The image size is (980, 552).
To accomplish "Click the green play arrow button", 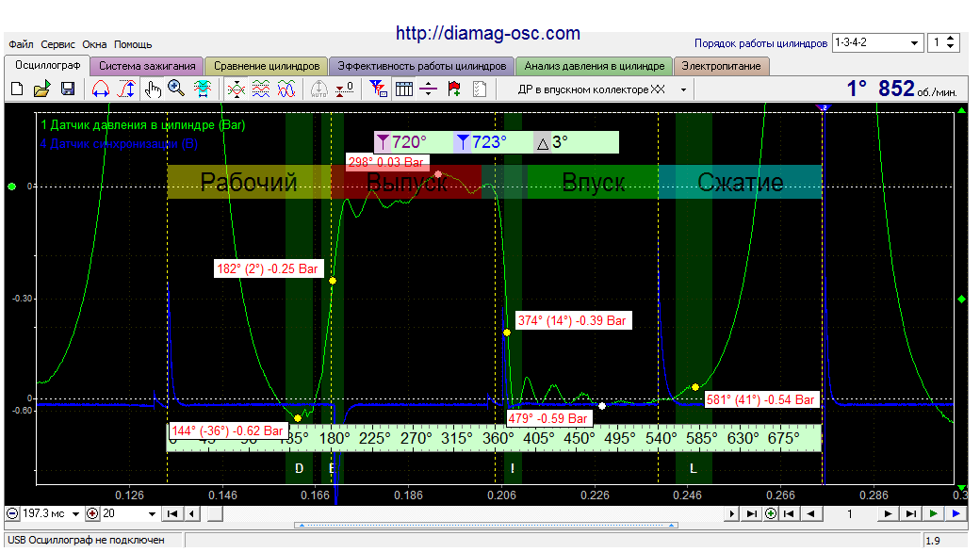I will 933,513.
